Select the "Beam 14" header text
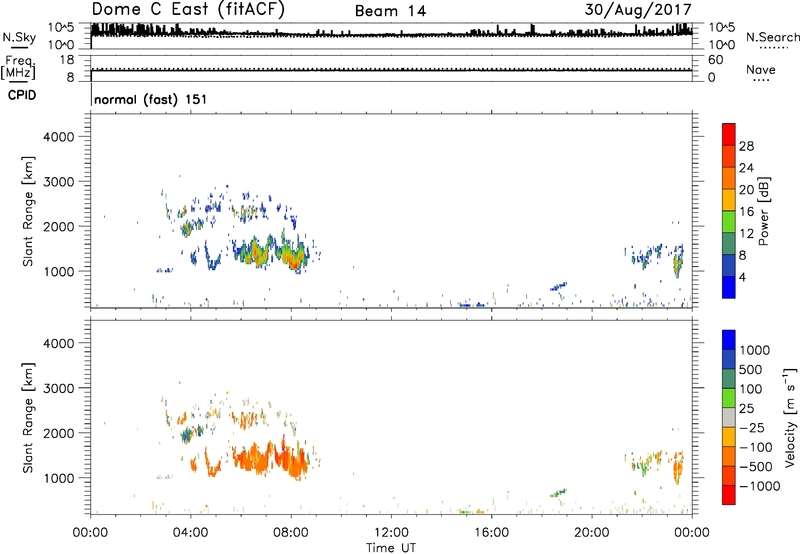This screenshot has height=554, width=800. (x=390, y=11)
